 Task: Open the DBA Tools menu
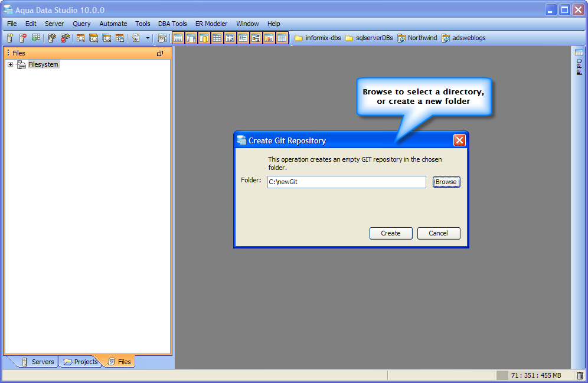coord(172,24)
